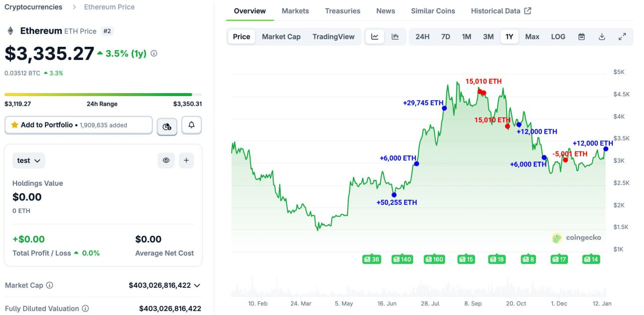Toggle holdings visibility with eye icon
The image size is (644, 315).
(166, 160)
